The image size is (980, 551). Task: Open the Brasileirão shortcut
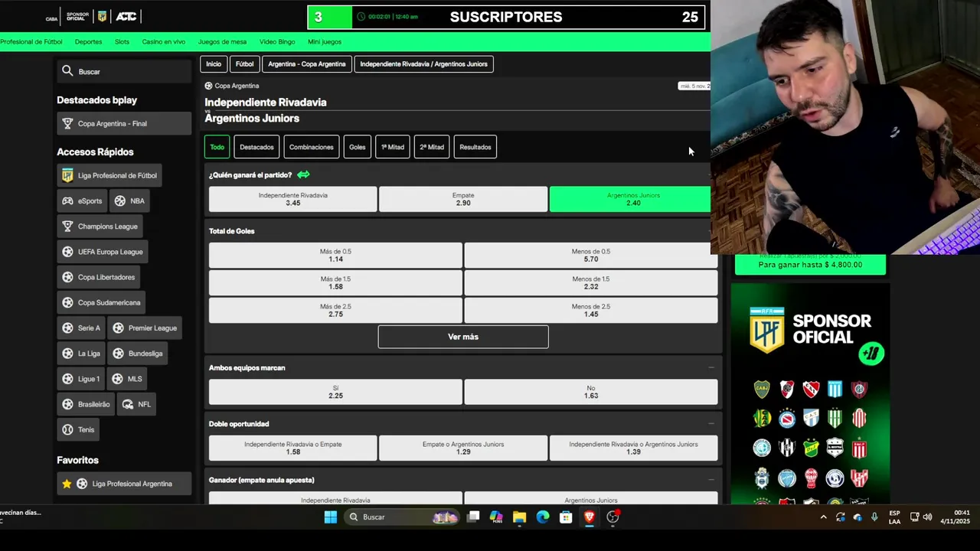pyautogui.click(x=86, y=404)
